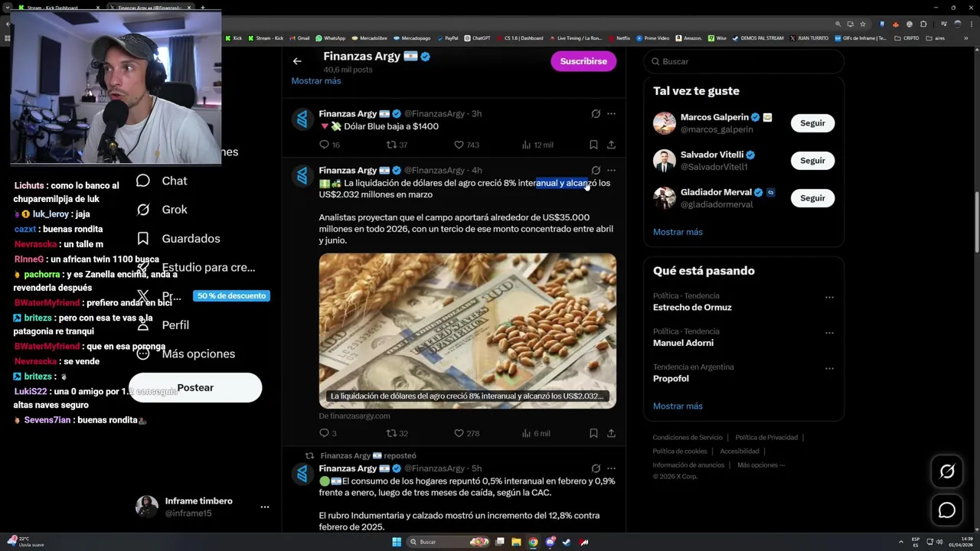Open Más opciones in the sidebar
Image resolution: width=980 pixels, height=551 pixels.
(185, 354)
